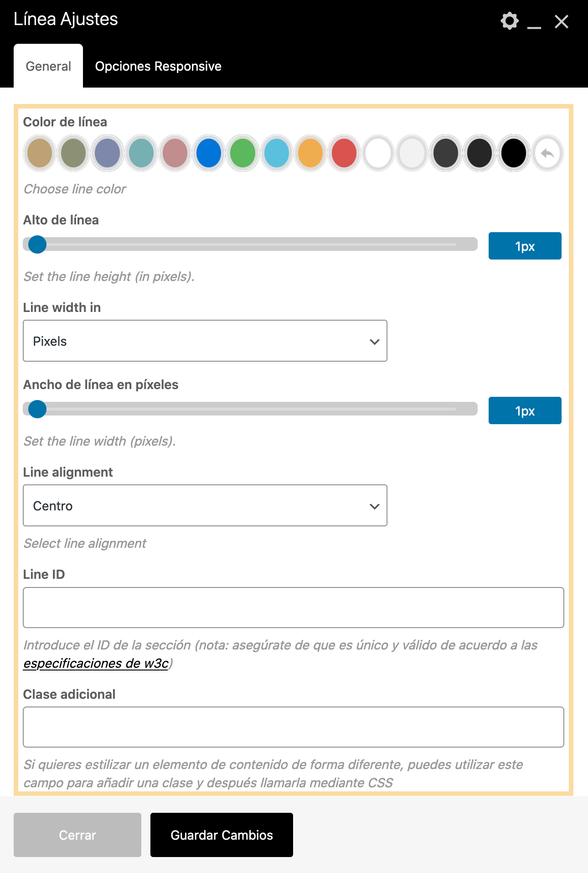588x873 pixels.
Task: Open the settings gear icon
Action: pos(509,21)
